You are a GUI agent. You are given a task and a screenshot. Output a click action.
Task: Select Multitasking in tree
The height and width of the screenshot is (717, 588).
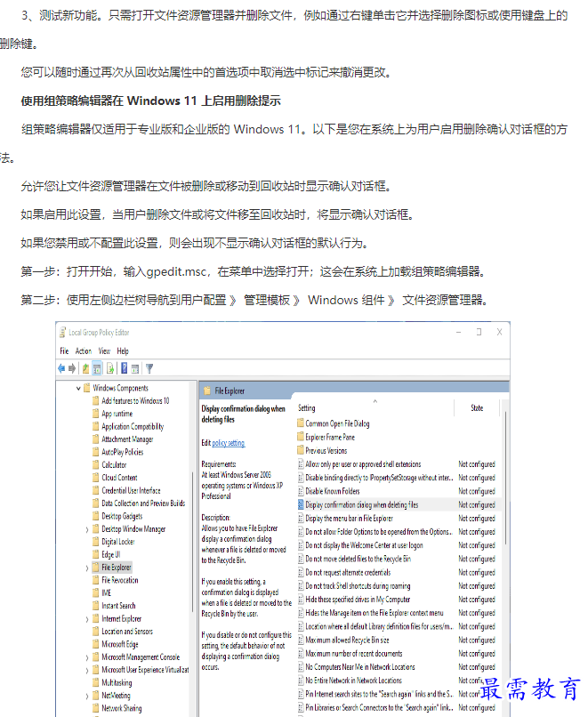click(x=117, y=682)
